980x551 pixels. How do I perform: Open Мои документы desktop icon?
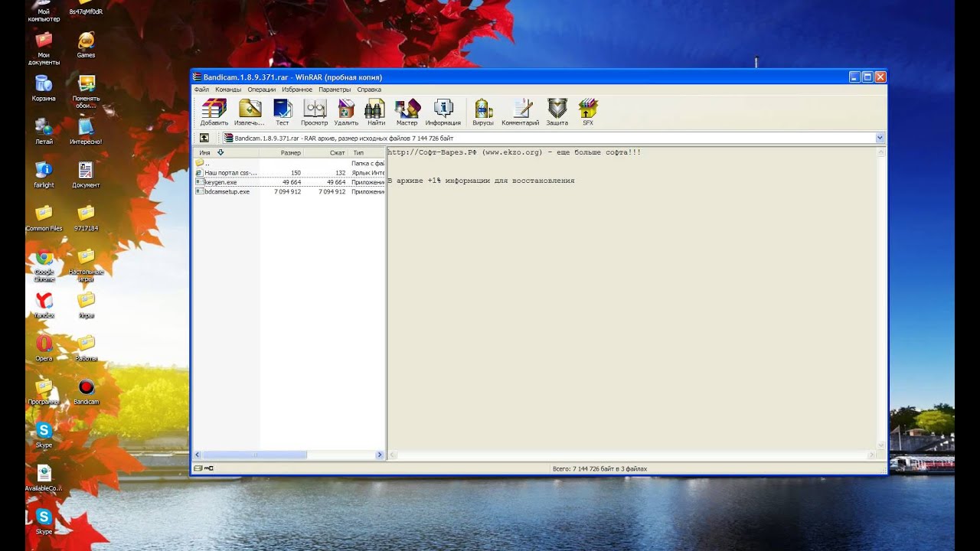tap(44, 48)
